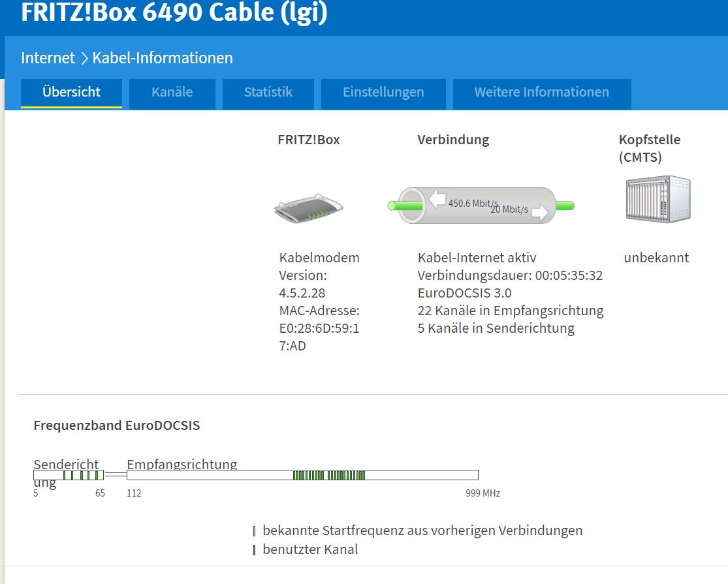Image resolution: width=728 pixels, height=584 pixels.
Task: Click the '65' frequency axis label
Action: pos(101,493)
